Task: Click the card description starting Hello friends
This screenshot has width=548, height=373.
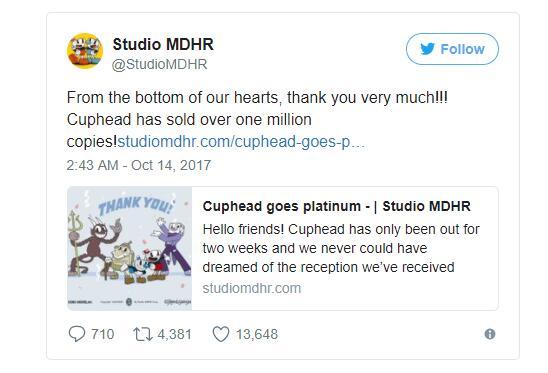Action: coord(341,248)
